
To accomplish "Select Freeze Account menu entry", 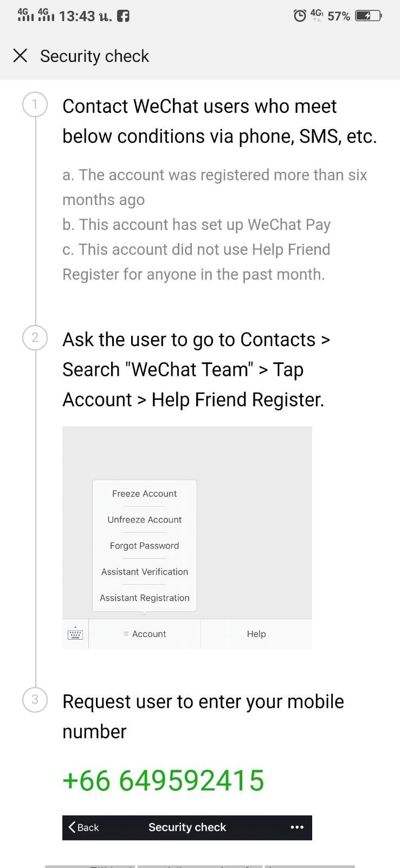I will [144, 494].
